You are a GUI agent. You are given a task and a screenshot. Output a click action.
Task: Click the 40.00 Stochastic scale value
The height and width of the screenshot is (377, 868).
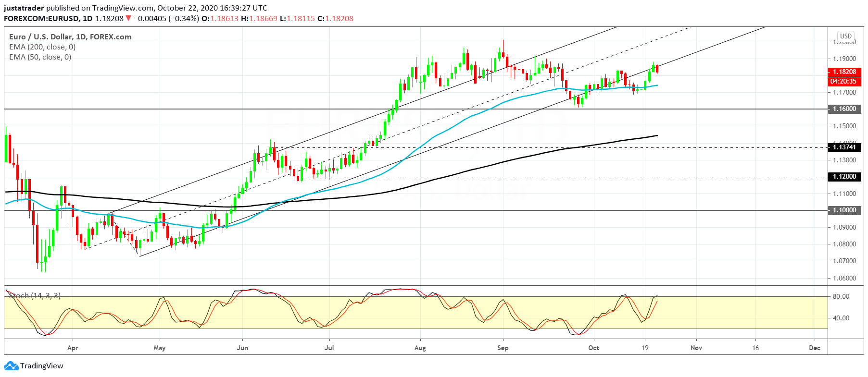coord(841,318)
